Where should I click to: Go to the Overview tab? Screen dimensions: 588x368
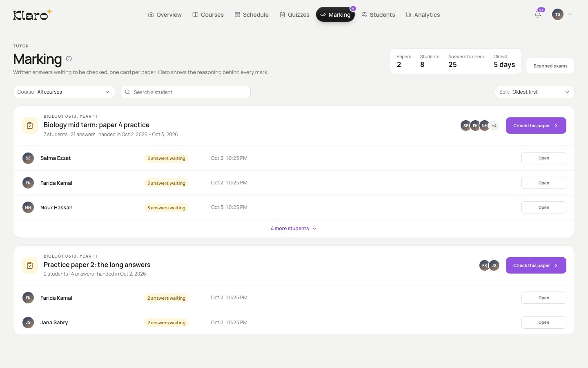coord(165,15)
